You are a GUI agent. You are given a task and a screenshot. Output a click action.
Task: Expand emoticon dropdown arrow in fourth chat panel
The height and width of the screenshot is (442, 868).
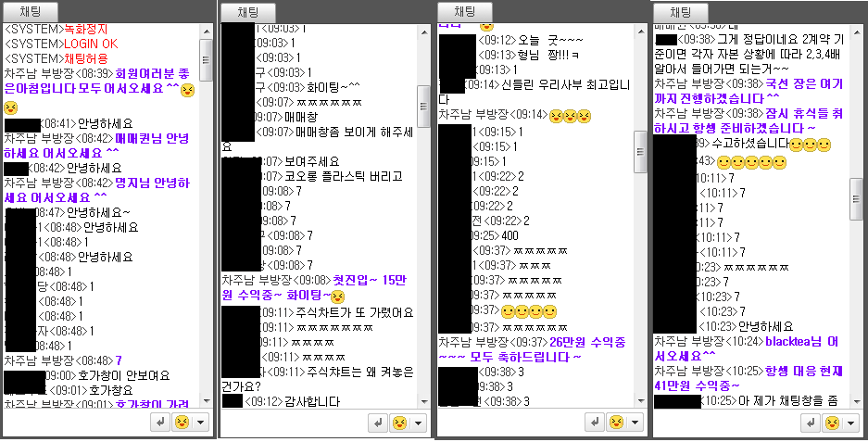click(850, 423)
